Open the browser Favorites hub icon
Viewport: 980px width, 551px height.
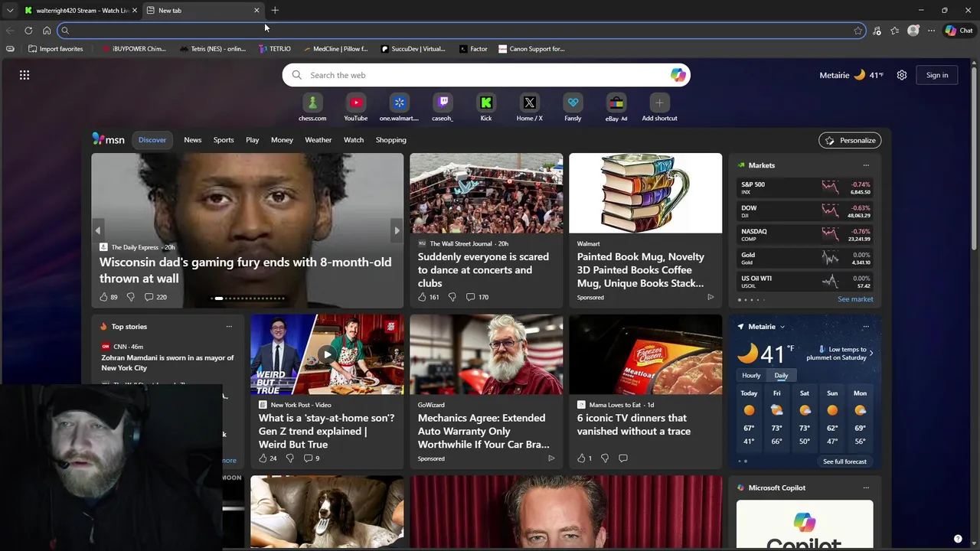pos(895,31)
